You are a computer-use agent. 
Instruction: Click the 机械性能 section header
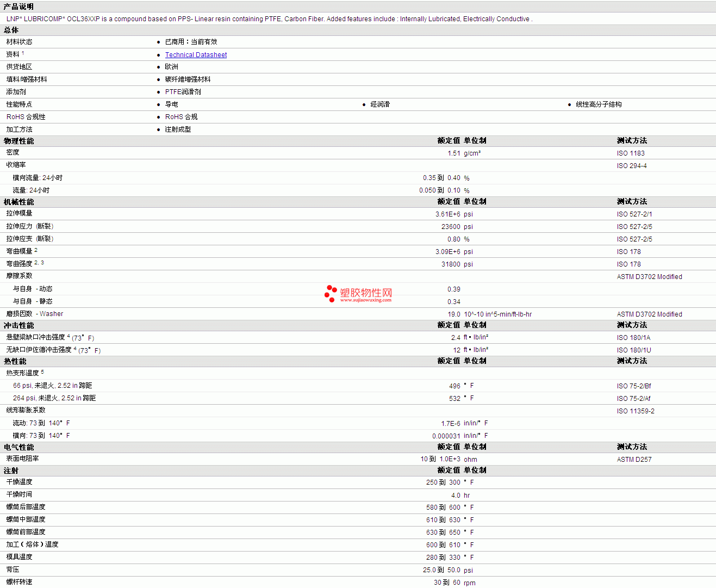point(18,202)
